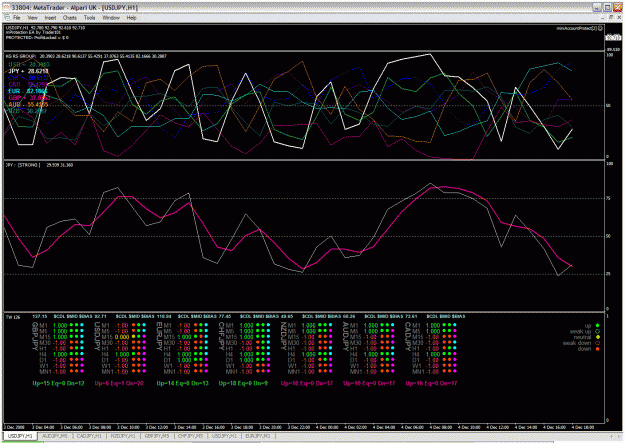
Task: Click the 25 level on JPY panel scale
Action: click(x=608, y=274)
